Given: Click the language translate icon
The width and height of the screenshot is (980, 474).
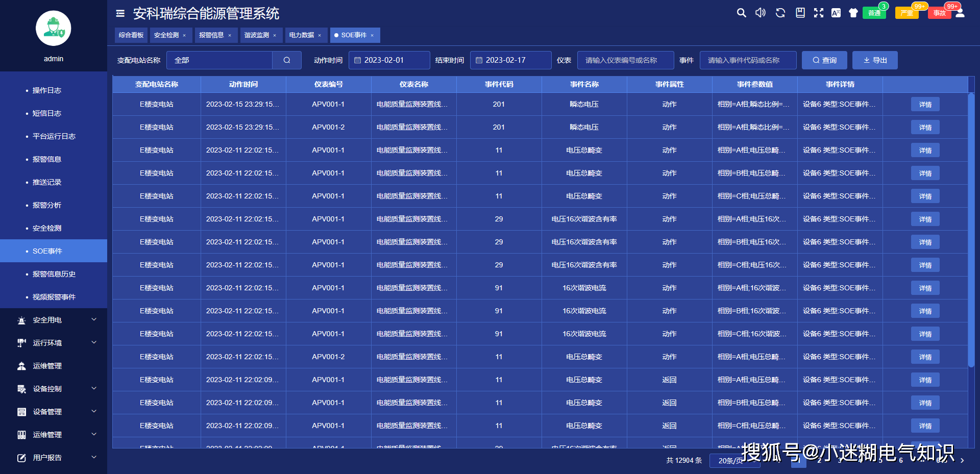Looking at the screenshot, I should coord(836,13).
